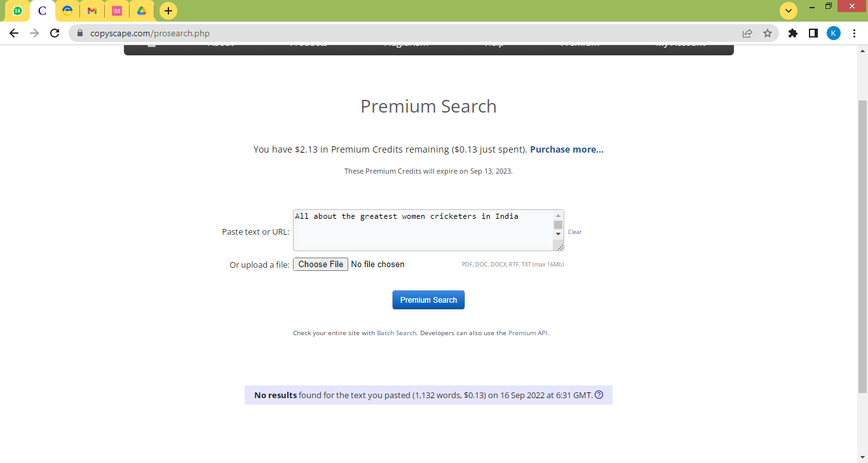Switch to the Edge icon browser tab

pyautogui.click(x=67, y=11)
